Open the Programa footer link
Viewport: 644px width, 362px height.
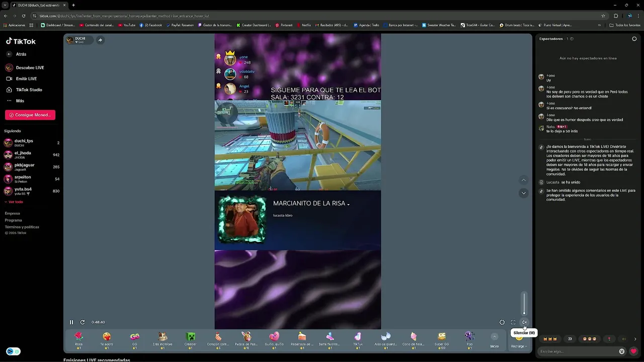pos(14,220)
